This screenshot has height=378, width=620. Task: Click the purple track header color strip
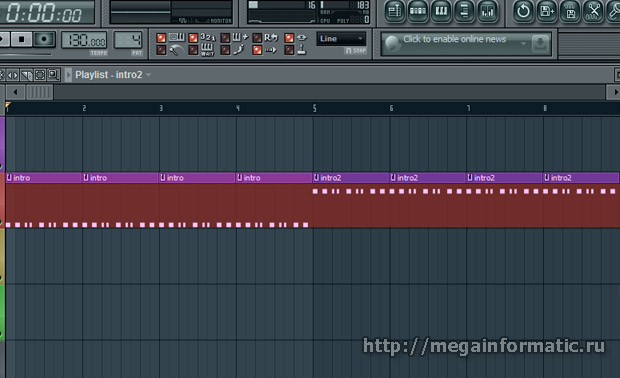2,144
